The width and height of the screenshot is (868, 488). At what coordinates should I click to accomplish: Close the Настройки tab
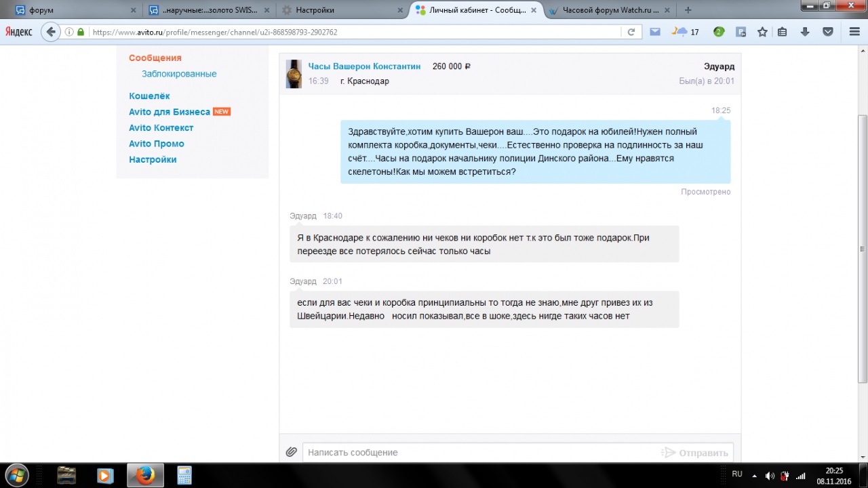point(401,10)
